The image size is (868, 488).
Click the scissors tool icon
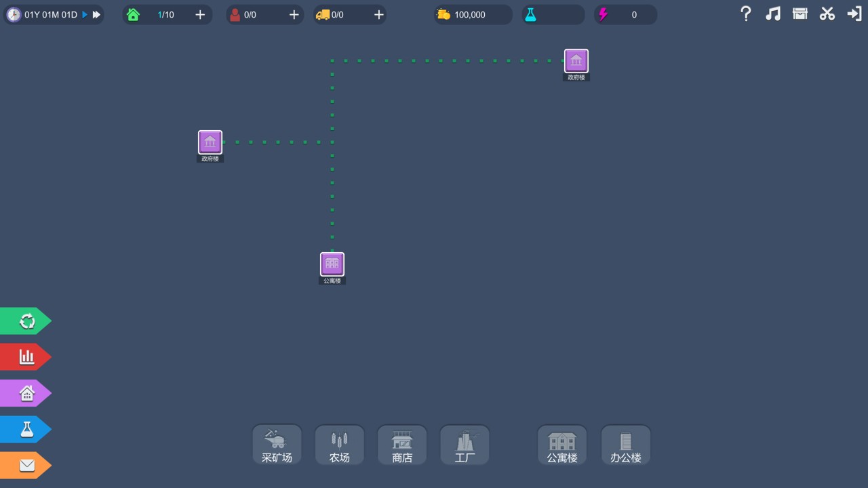tap(827, 14)
